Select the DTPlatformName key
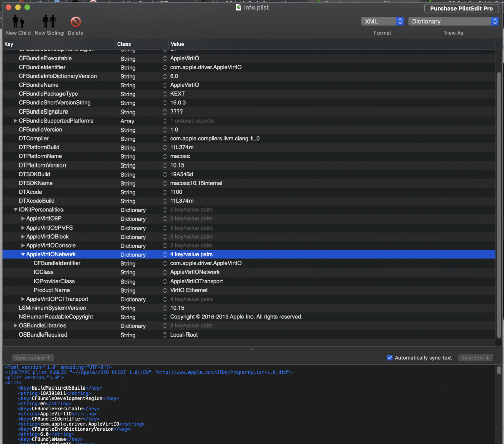The width and height of the screenshot is (504, 444). click(x=40, y=156)
